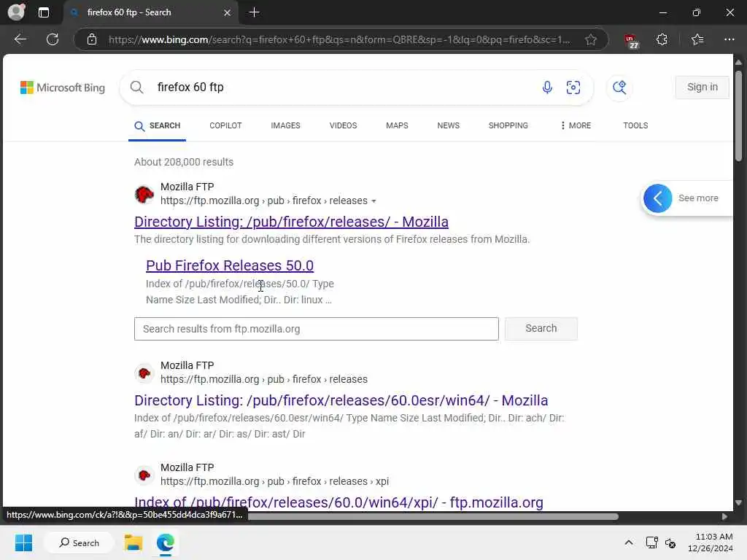Image resolution: width=747 pixels, height=560 pixels.
Task: Open the Windows Start menu
Action: (x=23, y=542)
